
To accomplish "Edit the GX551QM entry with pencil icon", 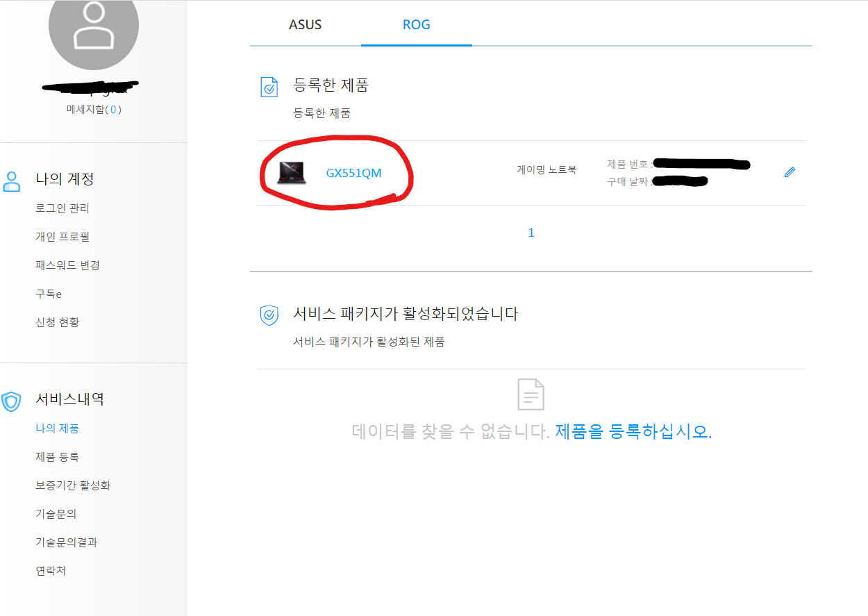I will point(790,172).
